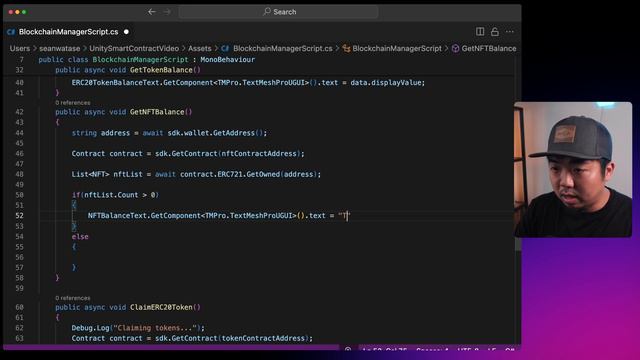The height and width of the screenshot is (360, 640).
Task: Click the class symbol icon in breadcrumbs
Action: [x=347, y=49]
